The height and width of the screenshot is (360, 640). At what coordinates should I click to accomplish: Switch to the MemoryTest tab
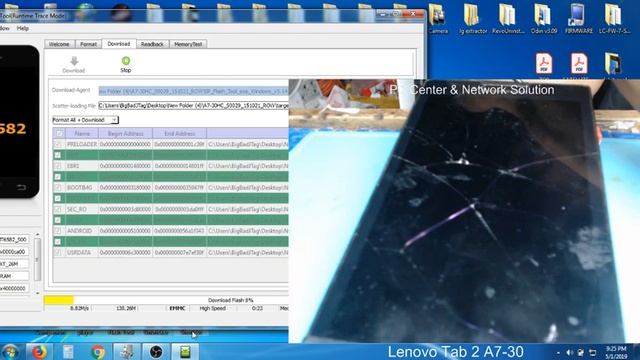[188, 44]
